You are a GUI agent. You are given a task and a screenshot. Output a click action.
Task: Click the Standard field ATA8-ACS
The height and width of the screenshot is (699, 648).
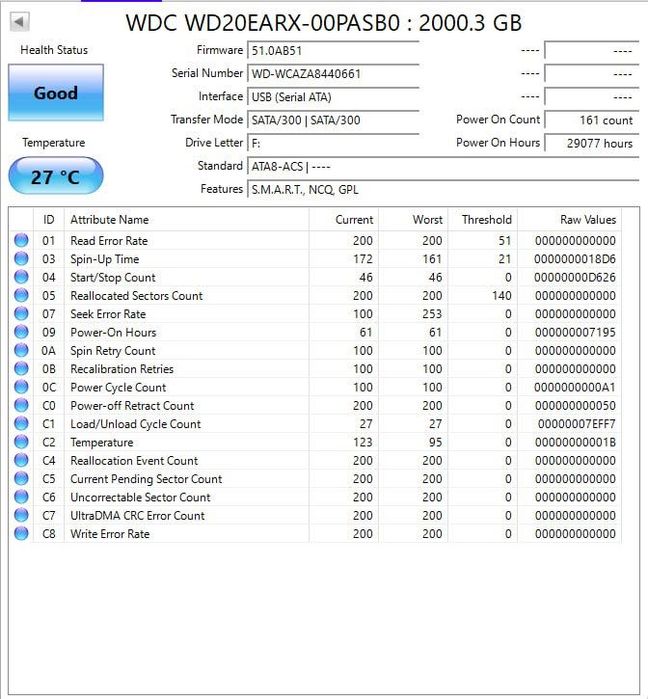[x=443, y=166]
